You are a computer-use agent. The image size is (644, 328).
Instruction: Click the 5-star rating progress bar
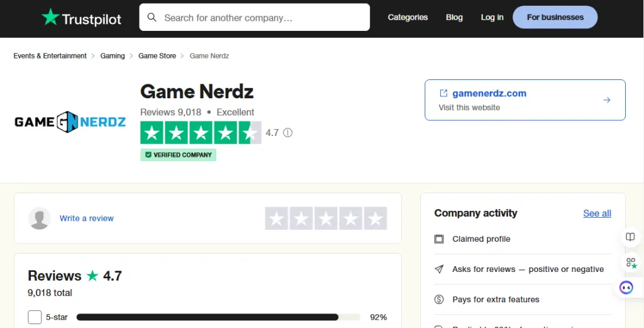[218, 317]
